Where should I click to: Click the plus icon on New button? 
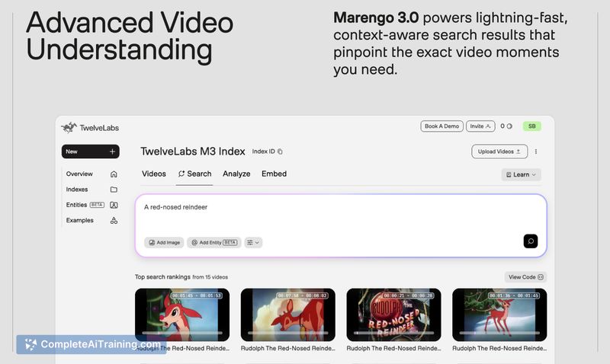112,152
